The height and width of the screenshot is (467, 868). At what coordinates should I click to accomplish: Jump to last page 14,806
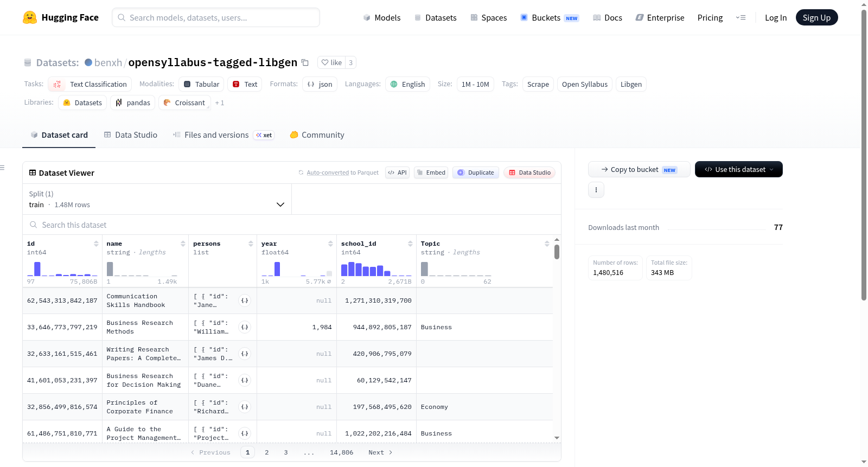click(341, 452)
